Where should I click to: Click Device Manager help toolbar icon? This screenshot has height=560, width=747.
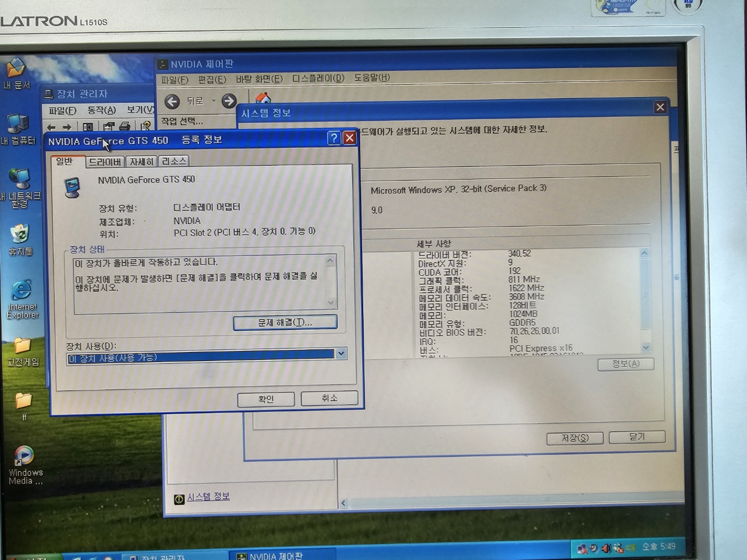click(145, 126)
